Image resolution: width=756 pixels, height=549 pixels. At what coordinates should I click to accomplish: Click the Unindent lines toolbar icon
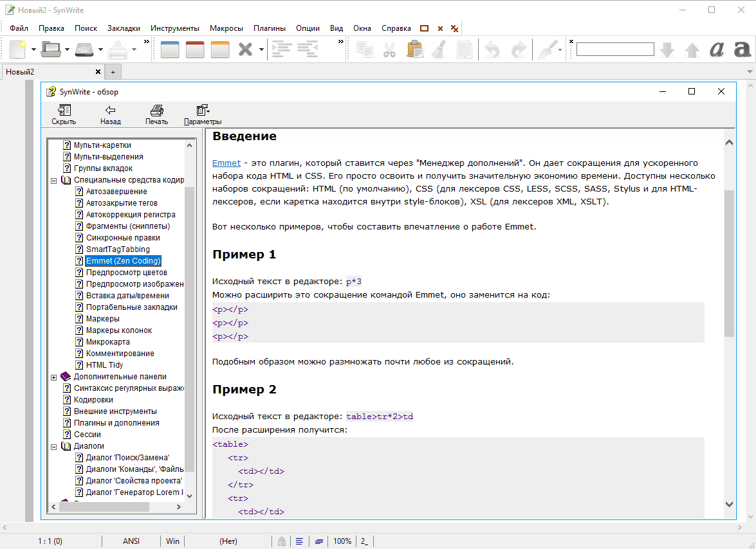pyautogui.click(x=308, y=49)
